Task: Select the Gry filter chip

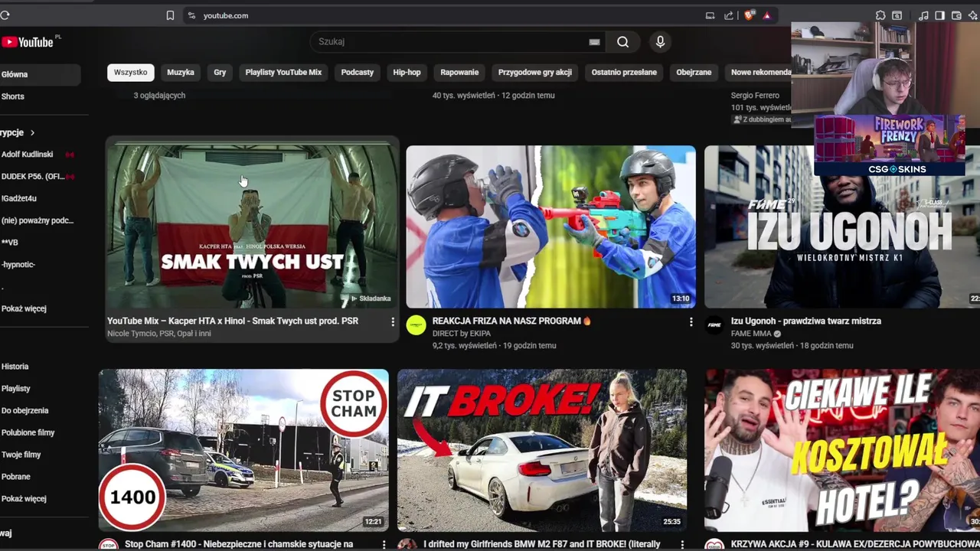Action: pos(220,72)
